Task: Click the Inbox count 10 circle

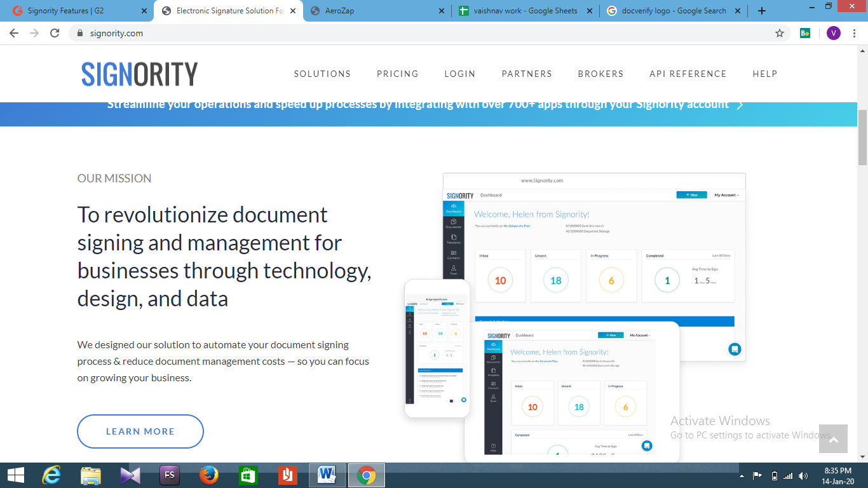Action: [x=501, y=280]
